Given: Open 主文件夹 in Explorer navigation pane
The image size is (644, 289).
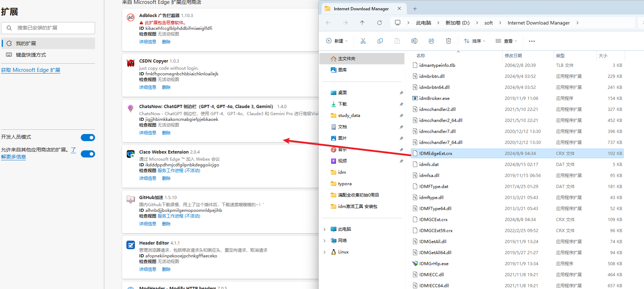Looking at the screenshot, I should point(362,59).
